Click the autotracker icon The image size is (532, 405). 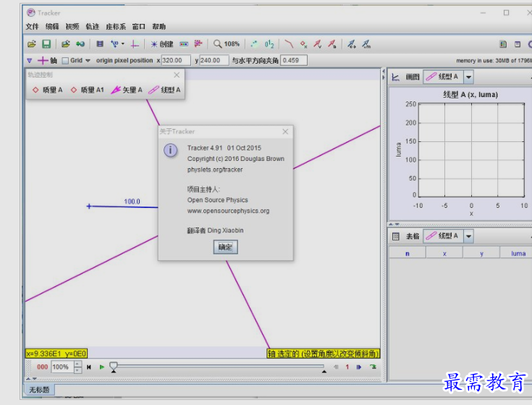click(198, 43)
